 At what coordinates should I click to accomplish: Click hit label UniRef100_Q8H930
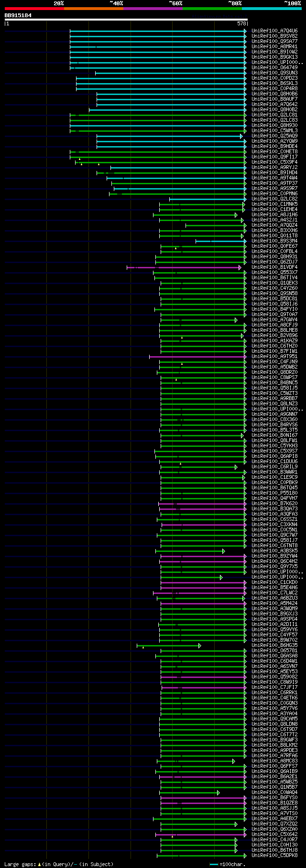tap(274, 125)
